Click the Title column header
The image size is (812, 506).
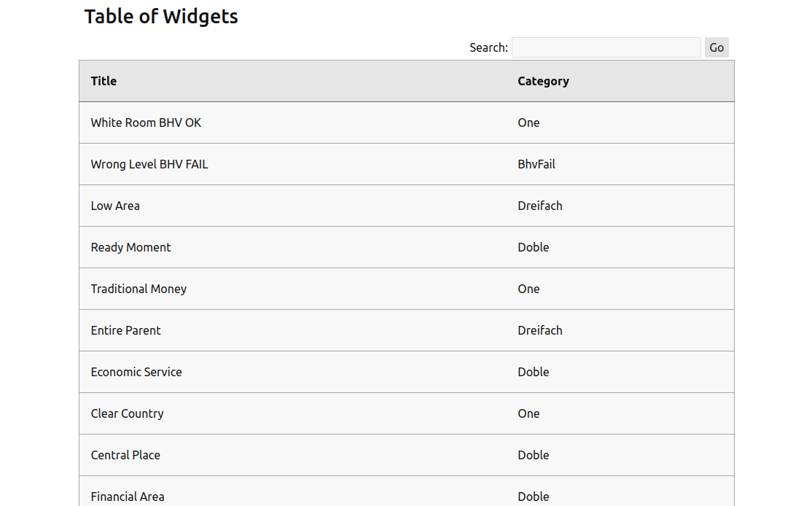104,81
